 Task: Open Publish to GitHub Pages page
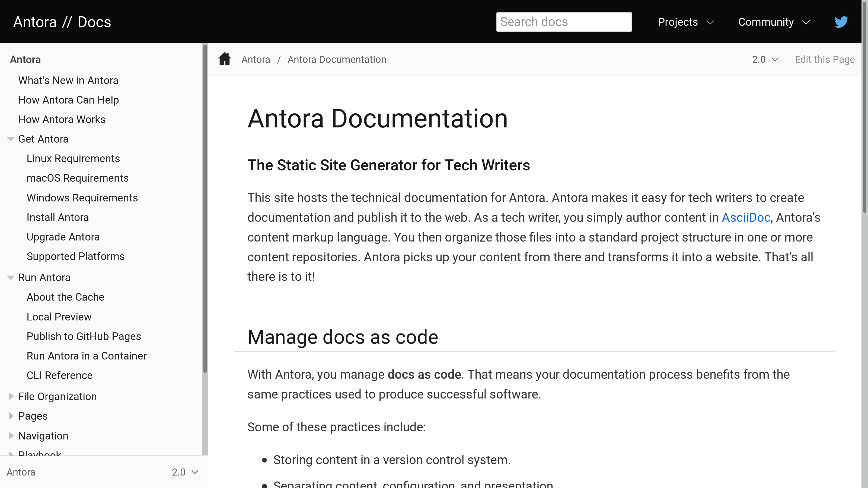tap(84, 336)
